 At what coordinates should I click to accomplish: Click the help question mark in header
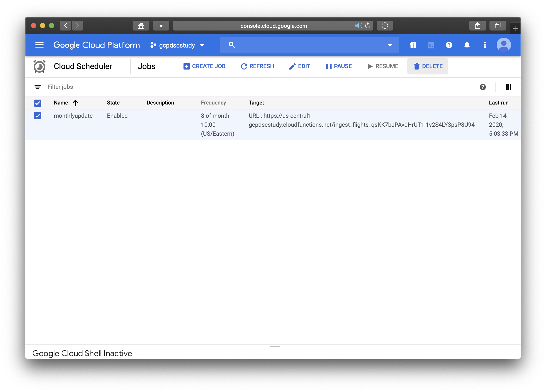[x=449, y=45]
